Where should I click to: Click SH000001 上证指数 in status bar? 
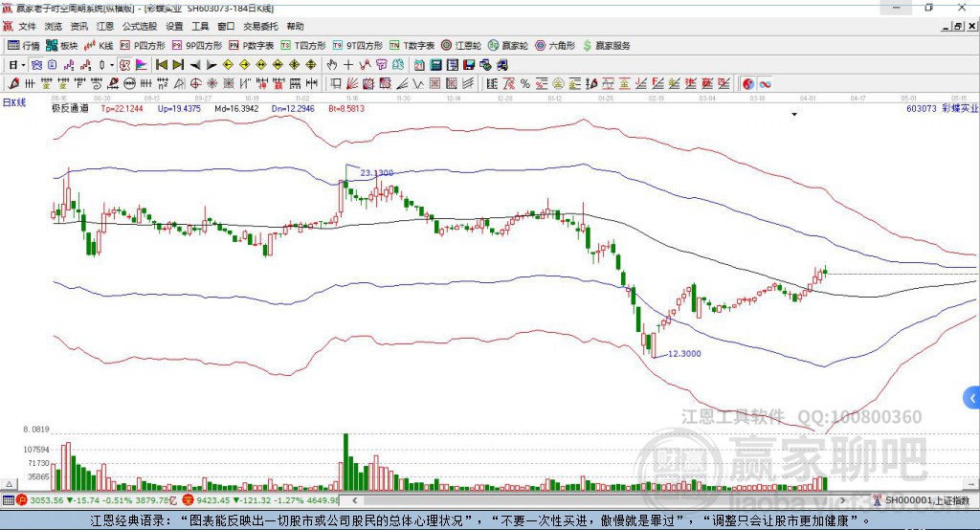pyautogui.click(x=926, y=500)
